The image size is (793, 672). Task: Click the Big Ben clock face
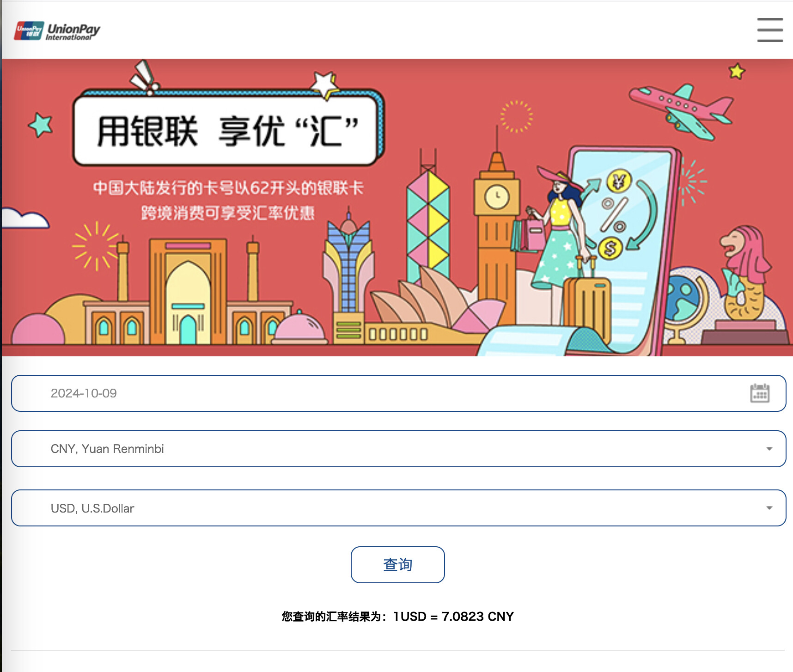pyautogui.click(x=497, y=197)
